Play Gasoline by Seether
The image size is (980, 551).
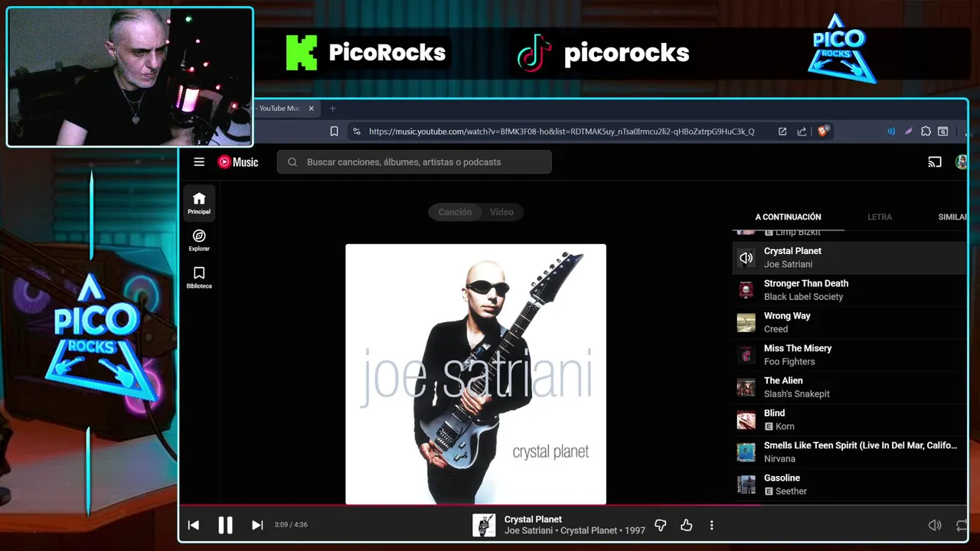[850, 484]
